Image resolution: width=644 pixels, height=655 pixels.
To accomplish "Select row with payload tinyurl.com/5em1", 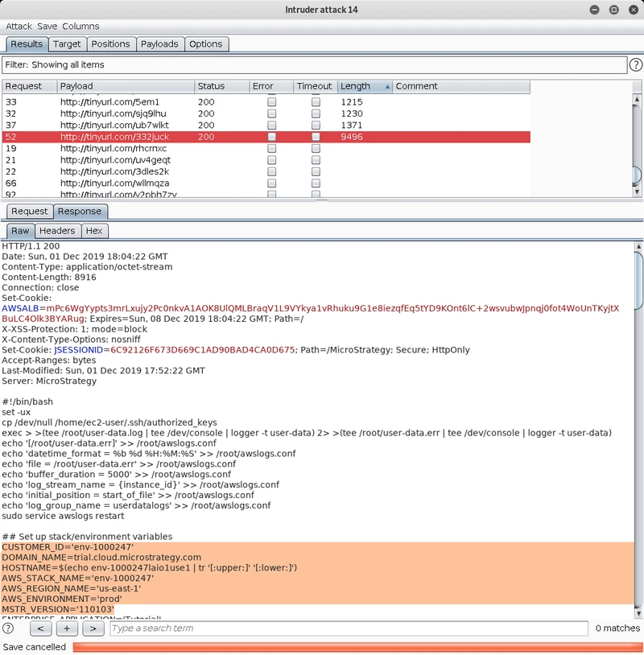I will click(266, 102).
